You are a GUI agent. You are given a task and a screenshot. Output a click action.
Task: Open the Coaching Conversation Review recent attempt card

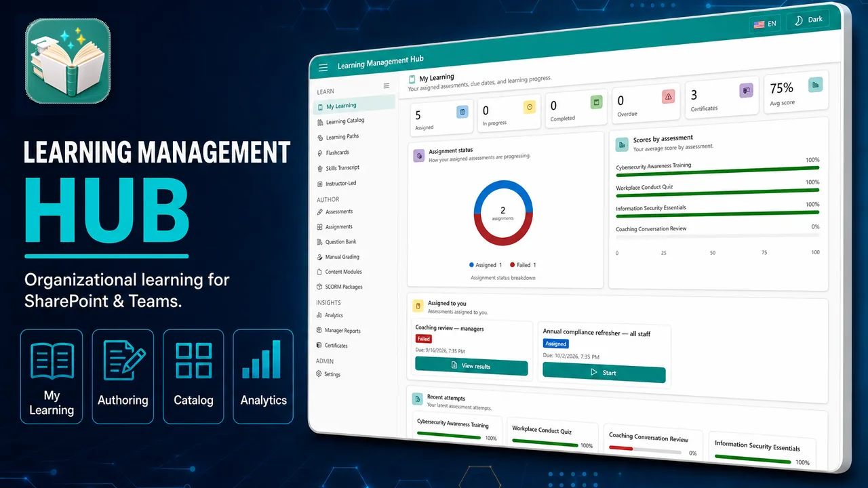654,443
